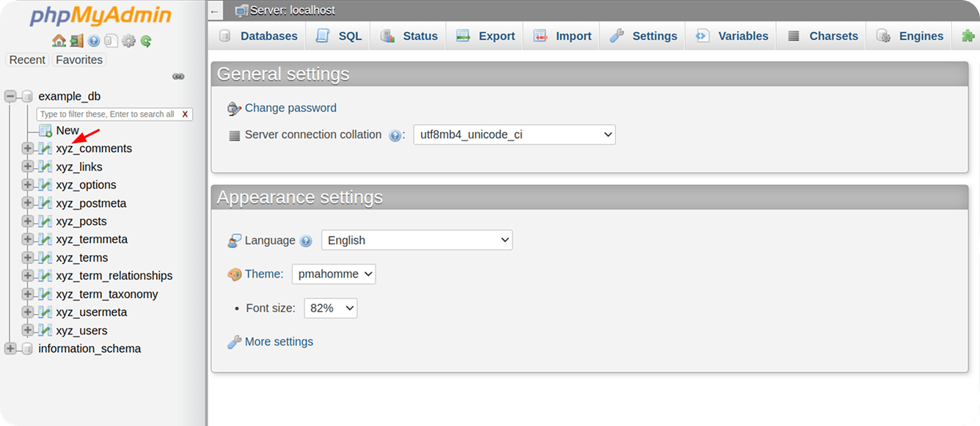The width and height of the screenshot is (980, 426).
Task: Clear the table filter with the red X
Action: click(x=185, y=114)
